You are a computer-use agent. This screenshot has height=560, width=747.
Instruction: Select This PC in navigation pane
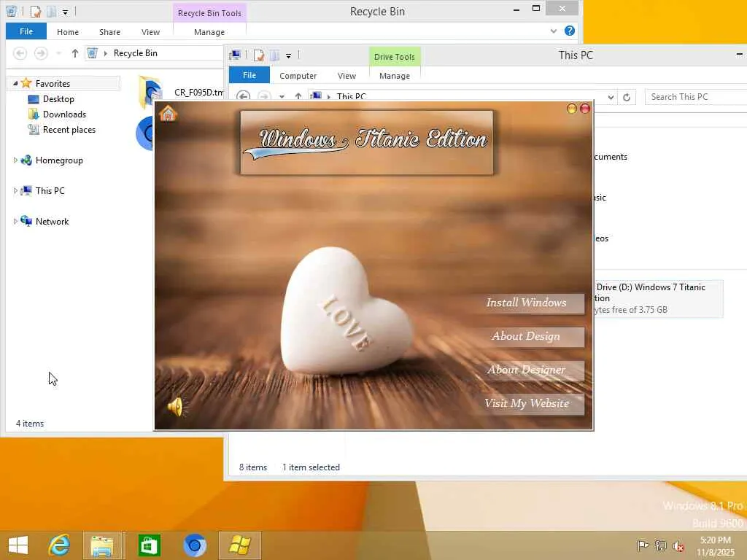[x=50, y=191]
